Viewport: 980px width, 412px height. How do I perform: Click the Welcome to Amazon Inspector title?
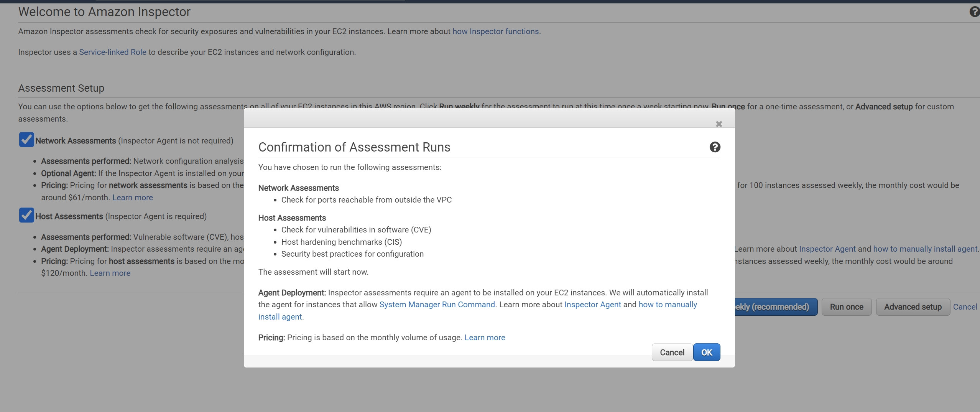[x=104, y=12]
